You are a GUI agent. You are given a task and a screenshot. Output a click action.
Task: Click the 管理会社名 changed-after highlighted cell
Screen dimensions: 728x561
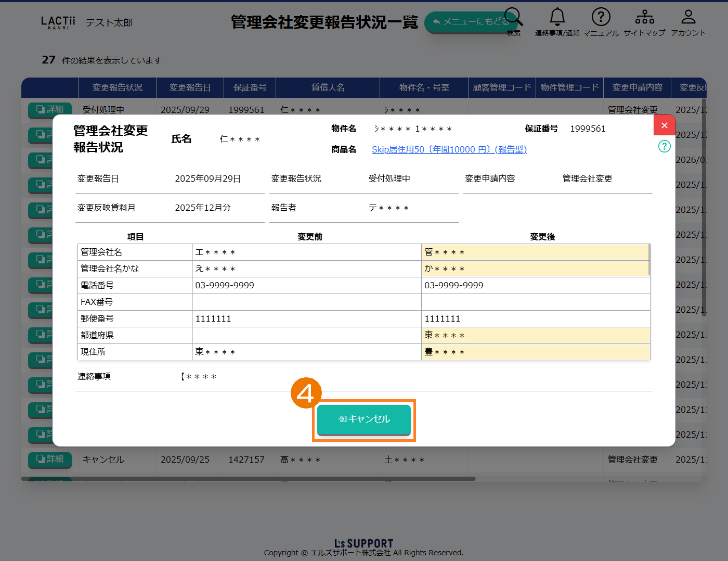pyautogui.click(x=535, y=252)
